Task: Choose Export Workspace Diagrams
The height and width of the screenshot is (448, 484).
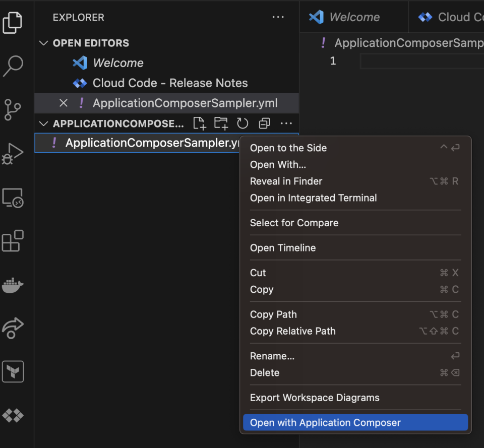Action: (x=315, y=398)
